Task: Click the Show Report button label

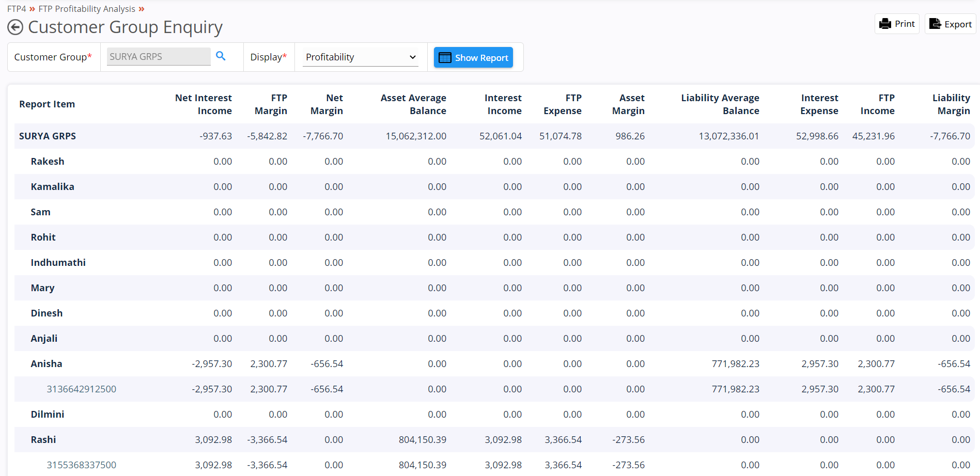Action: pos(481,58)
